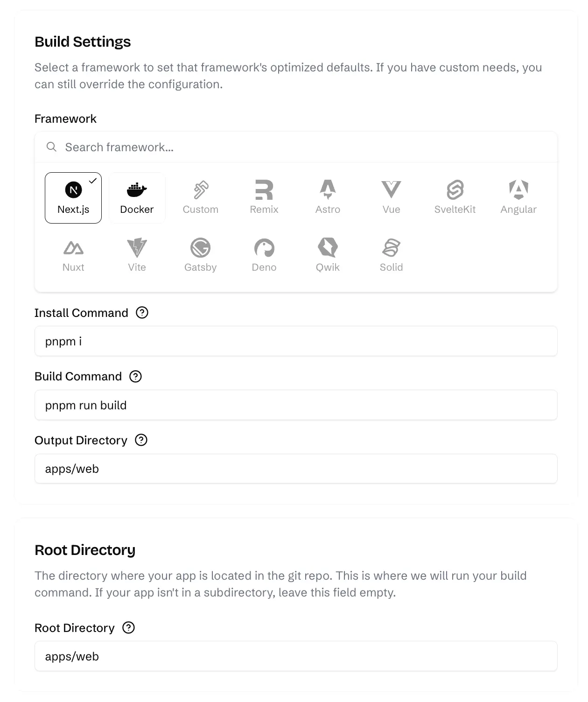
Task: Pick the Astro framework icon
Action: pos(328,190)
